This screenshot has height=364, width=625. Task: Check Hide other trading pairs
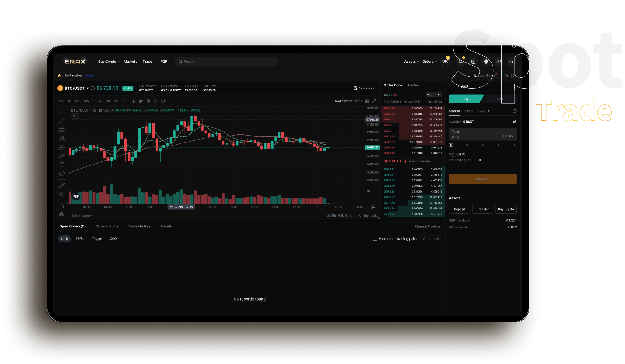375,239
